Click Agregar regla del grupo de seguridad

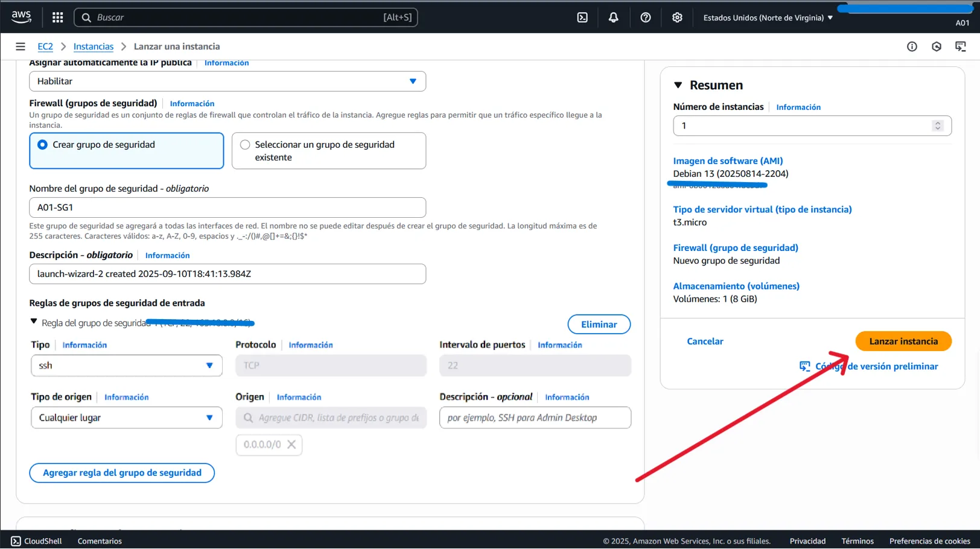(x=122, y=473)
